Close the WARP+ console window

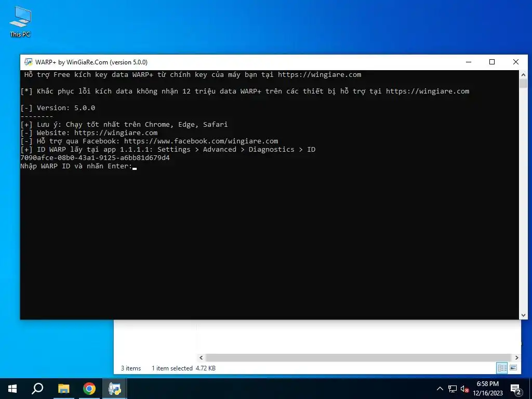(x=516, y=62)
